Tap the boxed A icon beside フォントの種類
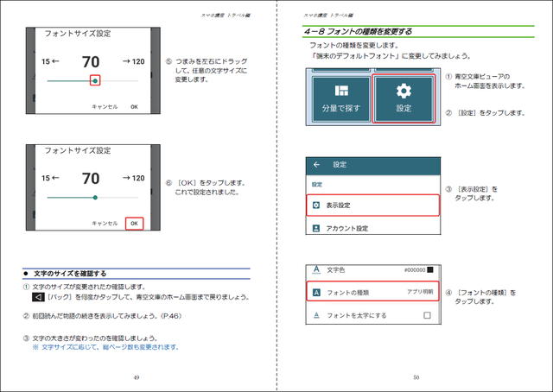 (x=317, y=293)
